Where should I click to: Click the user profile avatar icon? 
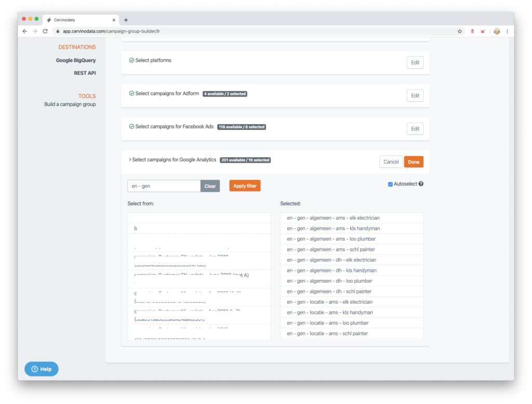tap(497, 31)
